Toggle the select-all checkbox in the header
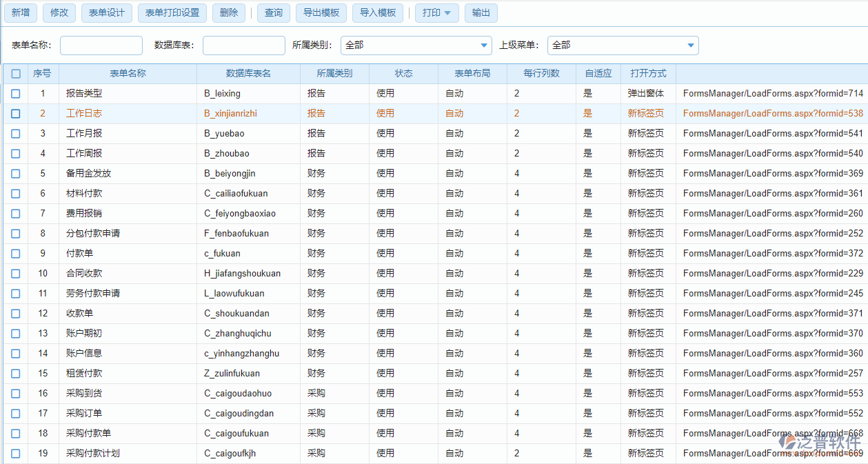 tap(15, 73)
